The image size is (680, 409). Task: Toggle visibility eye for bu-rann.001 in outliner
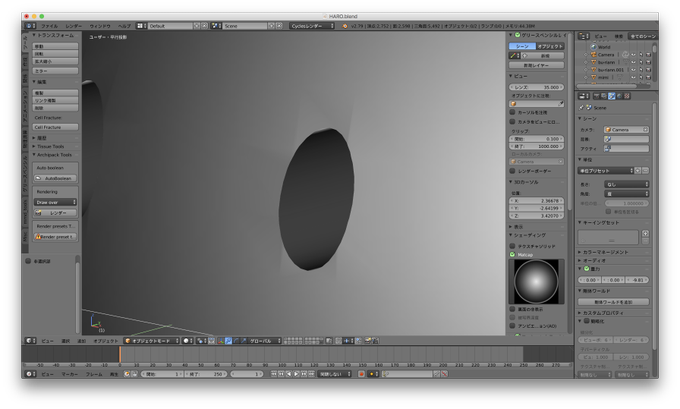coord(633,70)
